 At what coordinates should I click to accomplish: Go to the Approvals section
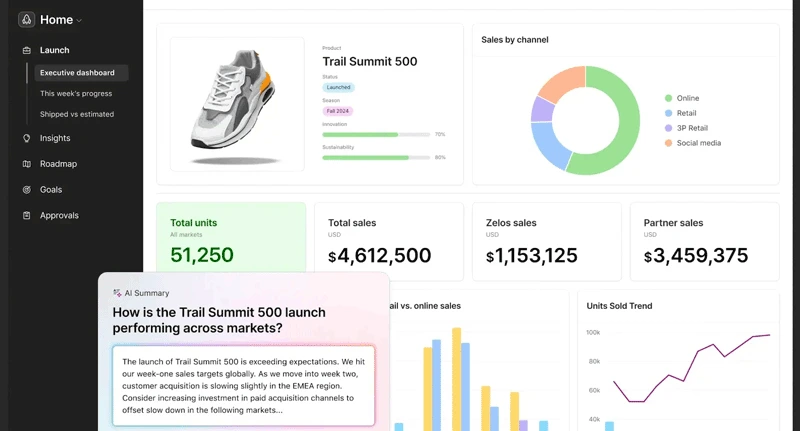tap(59, 215)
